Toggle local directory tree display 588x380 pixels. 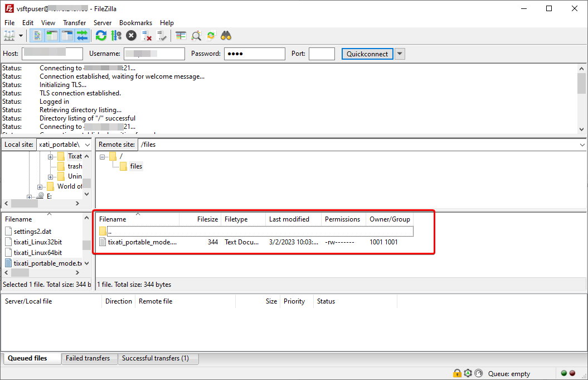(x=52, y=36)
